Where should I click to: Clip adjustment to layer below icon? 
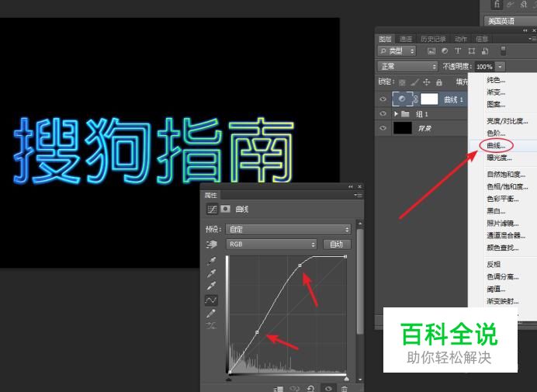click(279, 389)
